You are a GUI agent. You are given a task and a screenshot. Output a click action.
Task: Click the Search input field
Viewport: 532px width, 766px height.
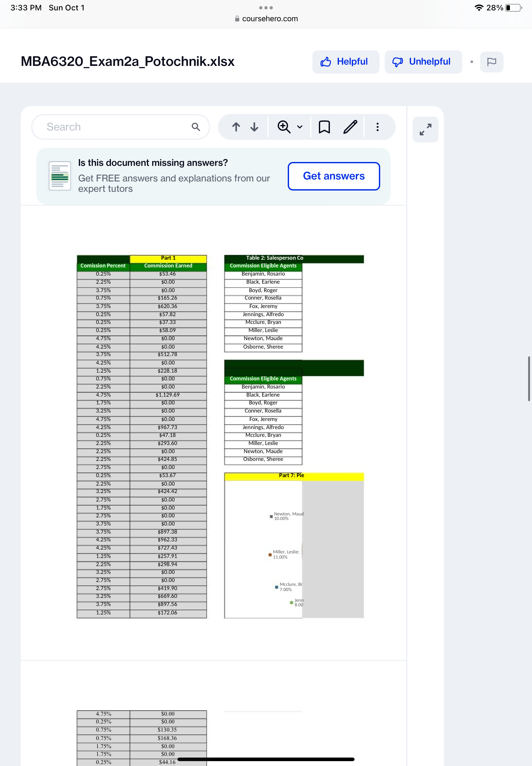(120, 127)
